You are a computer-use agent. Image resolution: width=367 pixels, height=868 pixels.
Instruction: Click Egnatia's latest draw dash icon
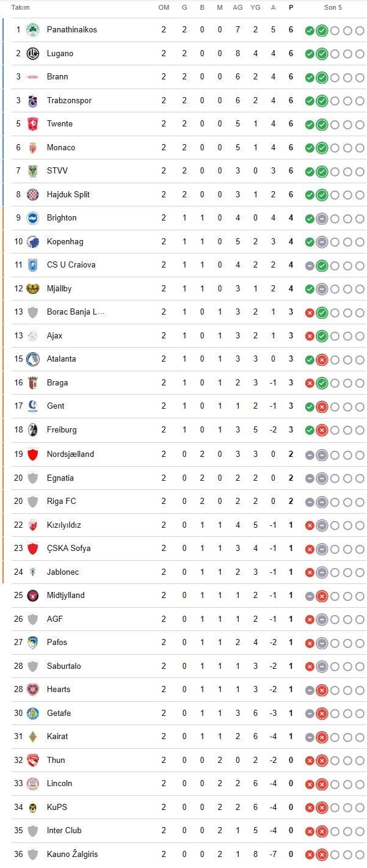coord(322,478)
